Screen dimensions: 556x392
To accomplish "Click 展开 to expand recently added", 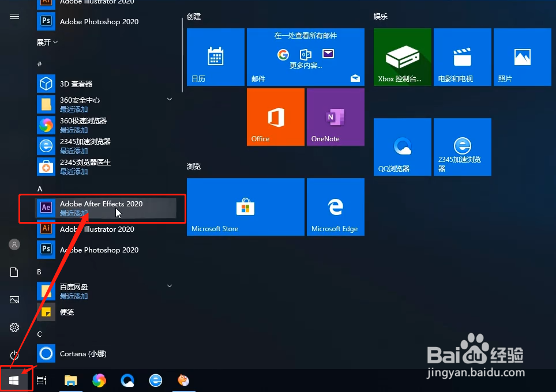I will click(47, 42).
